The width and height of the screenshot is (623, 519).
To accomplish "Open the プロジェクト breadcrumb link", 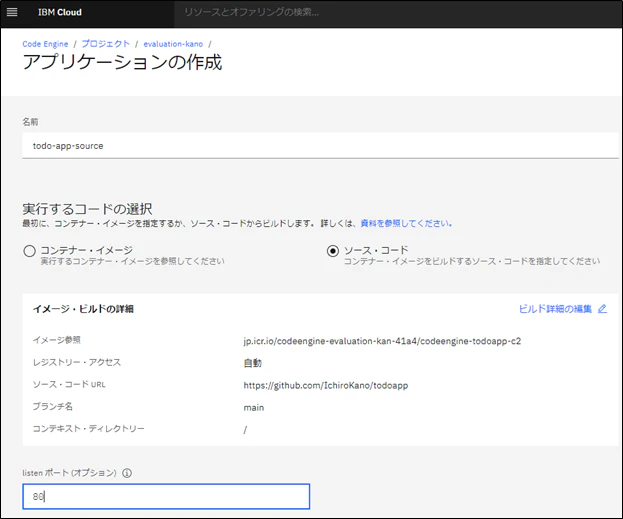I will click(x=106, y=44).
